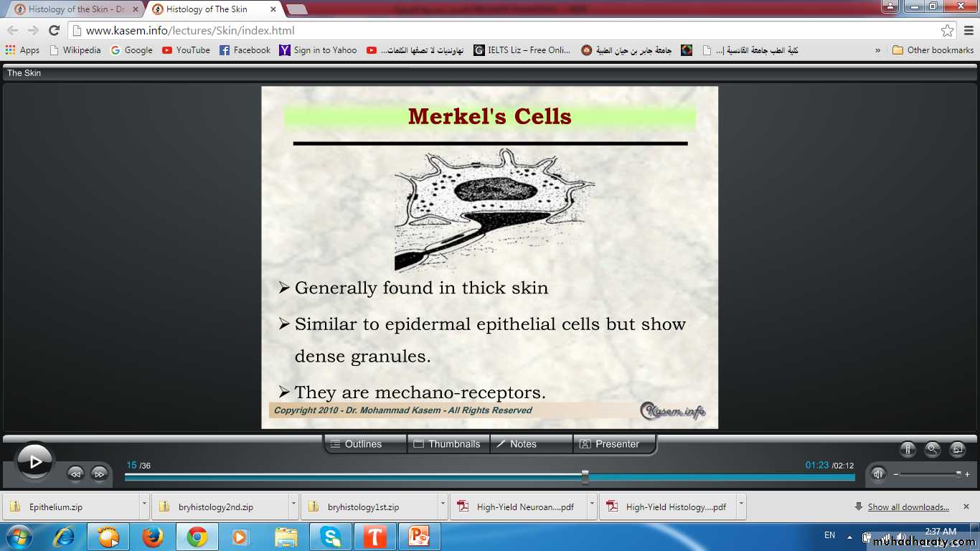The width and height of the screenshot is (980, 551).
Task: Click the attachments paperclip icon
Action: tap(908, 450)
